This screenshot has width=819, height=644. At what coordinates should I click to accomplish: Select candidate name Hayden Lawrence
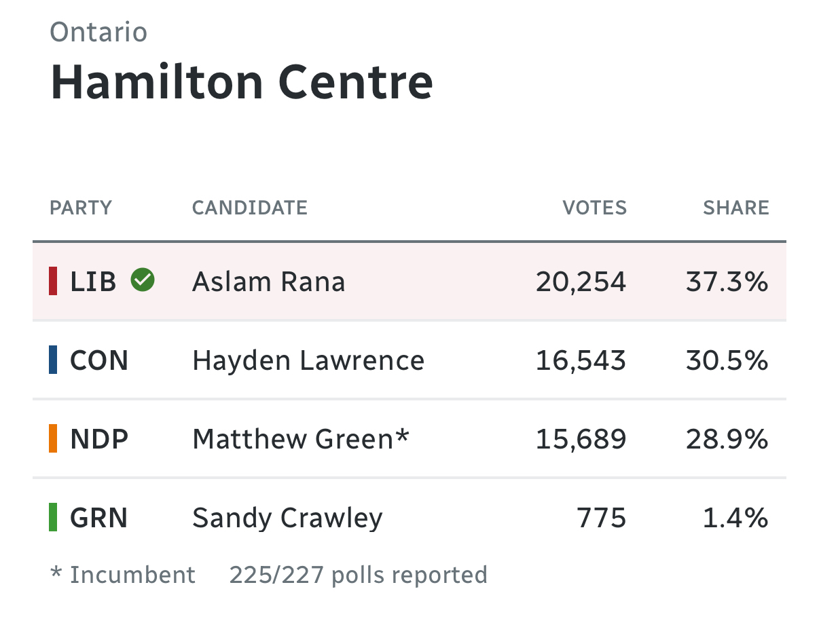click(308, 360)
